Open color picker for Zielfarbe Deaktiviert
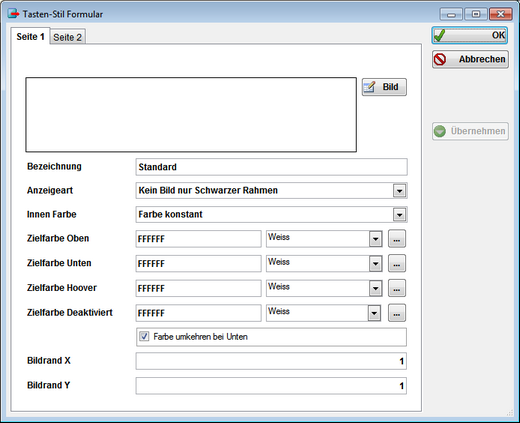This screenshot has width=520, height=423. pos(397,313)
